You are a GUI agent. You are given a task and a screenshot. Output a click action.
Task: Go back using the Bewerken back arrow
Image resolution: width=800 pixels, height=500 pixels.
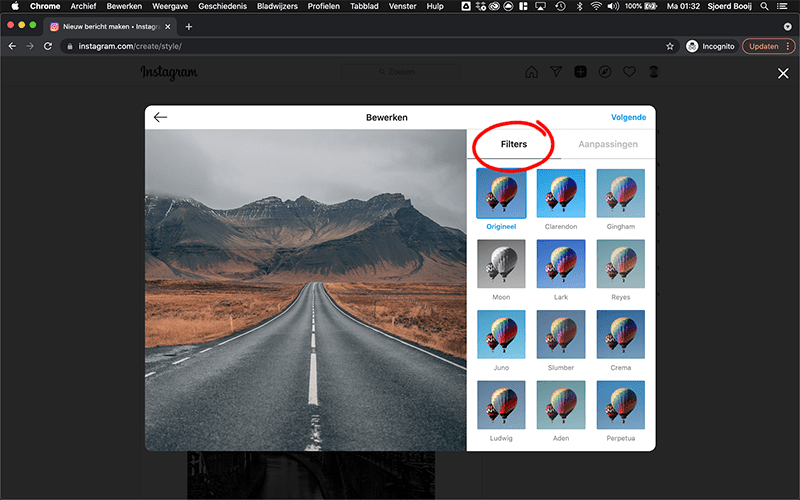click(160, 117)
